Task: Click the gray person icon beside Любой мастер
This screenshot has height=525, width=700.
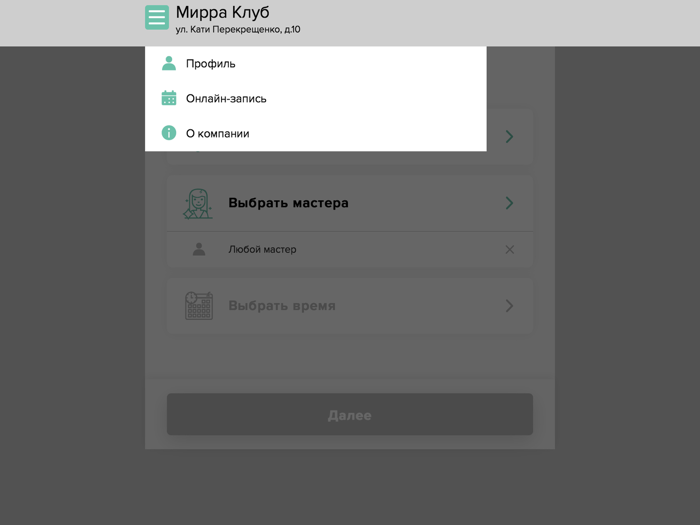Action: point(199,249)
